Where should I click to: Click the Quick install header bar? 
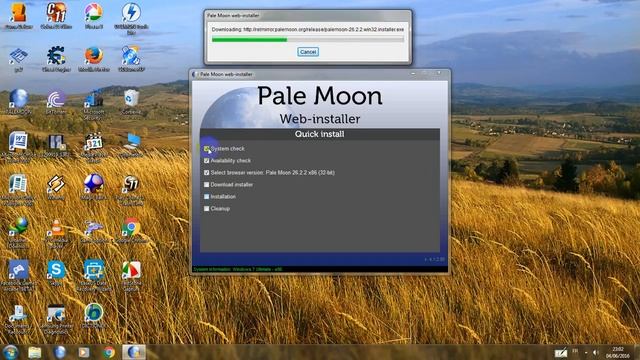click(x=320, y=134)
